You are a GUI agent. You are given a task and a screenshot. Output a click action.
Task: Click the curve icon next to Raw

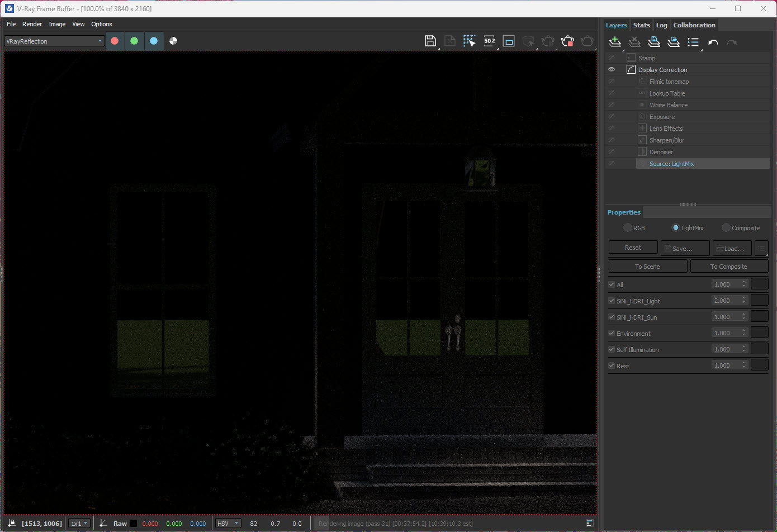pyautogui.click(x=103, y=523)
